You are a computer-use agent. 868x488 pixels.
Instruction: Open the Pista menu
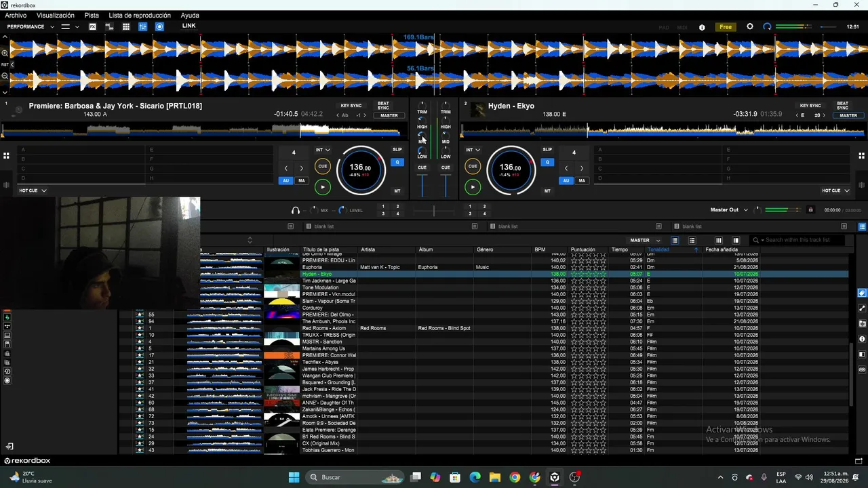pyautogui.click(x=92, y=15)
